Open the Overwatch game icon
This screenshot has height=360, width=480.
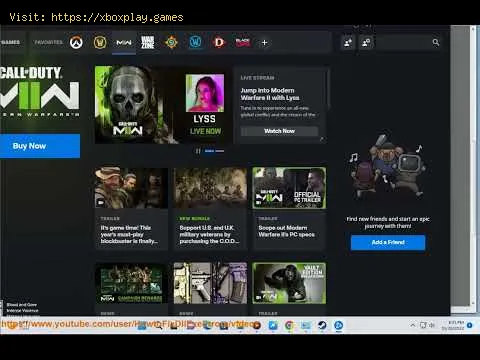(76, 42)
